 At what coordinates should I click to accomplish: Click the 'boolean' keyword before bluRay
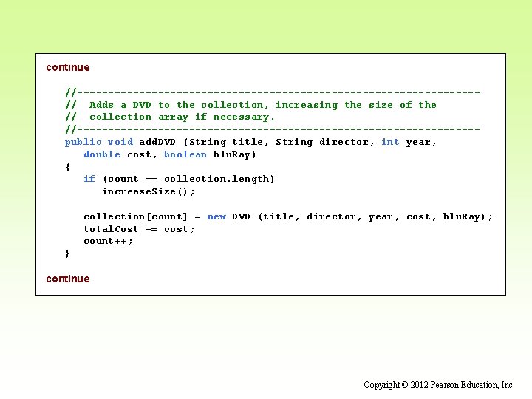tap(185, 154)
